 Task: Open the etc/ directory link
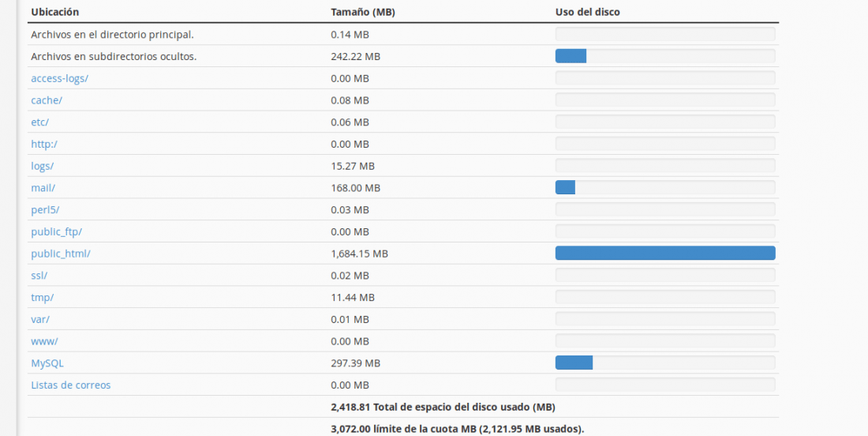pyautogui.click(x=40, y=122)
